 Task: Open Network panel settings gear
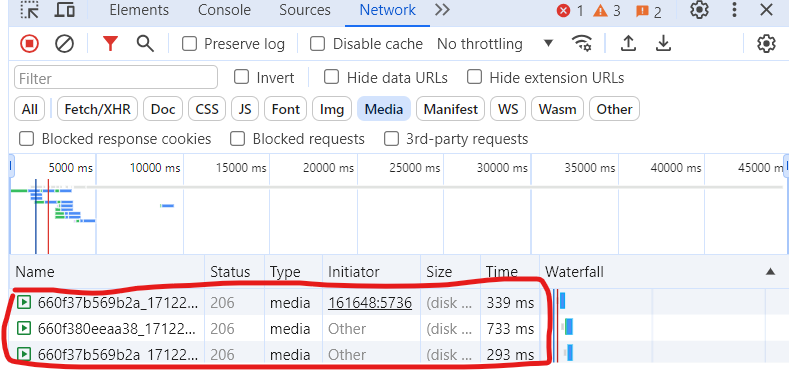pos(766,44)
